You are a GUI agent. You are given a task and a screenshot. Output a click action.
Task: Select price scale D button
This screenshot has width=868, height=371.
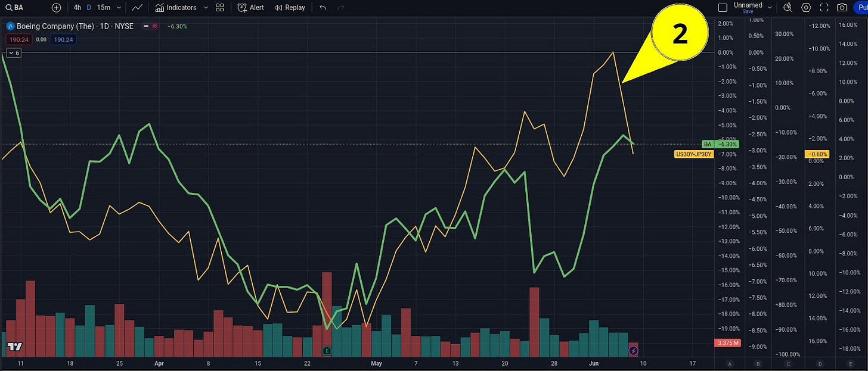point(820,364)
